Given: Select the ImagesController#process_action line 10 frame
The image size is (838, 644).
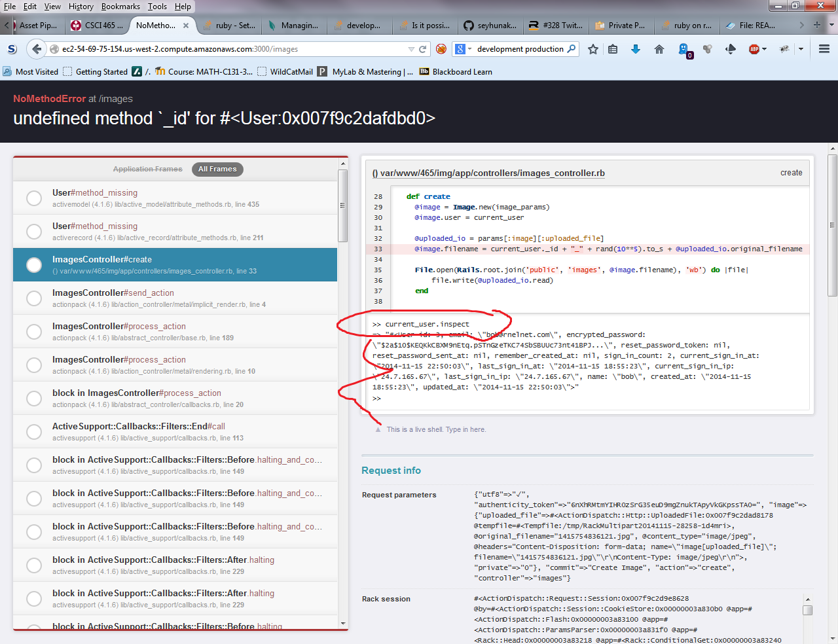Looking at the screenshot, I should (175, 365).
